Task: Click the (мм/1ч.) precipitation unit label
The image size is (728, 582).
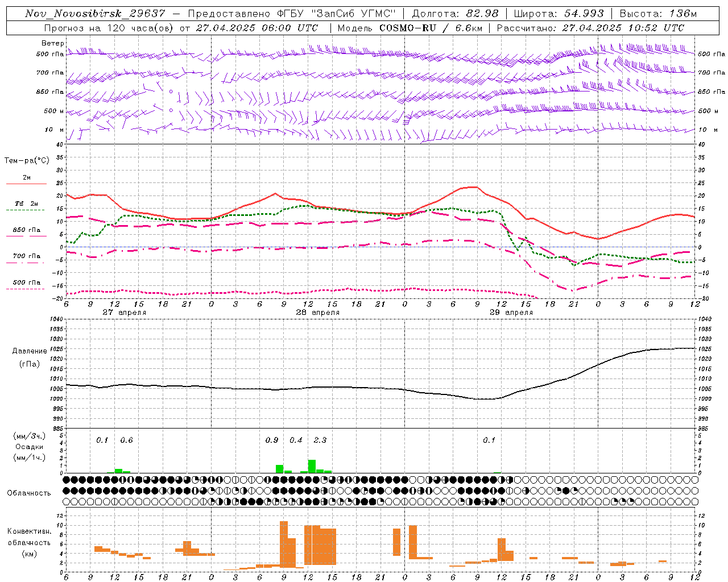Action: click(x=30, y=458)
